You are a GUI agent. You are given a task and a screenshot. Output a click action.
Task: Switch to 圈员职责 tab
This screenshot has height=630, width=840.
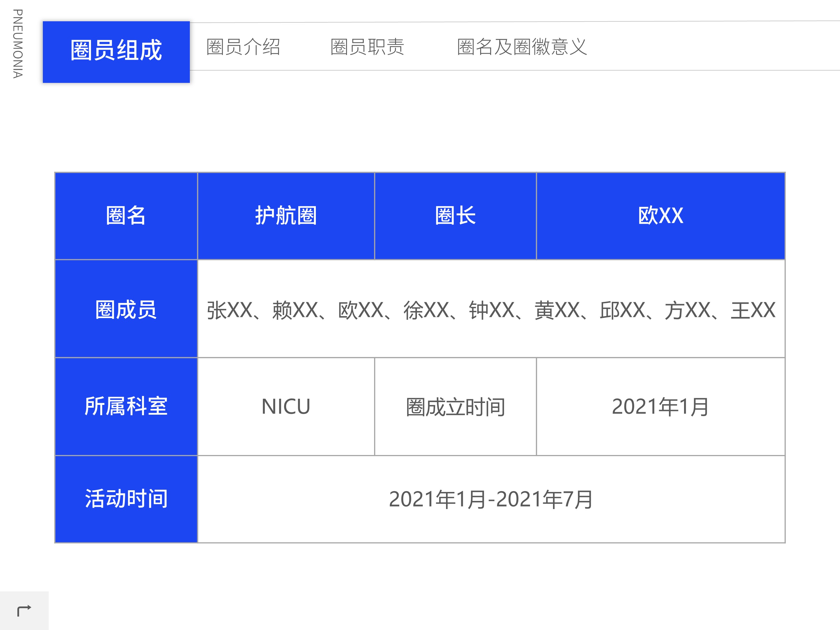(x=367, y=47)
